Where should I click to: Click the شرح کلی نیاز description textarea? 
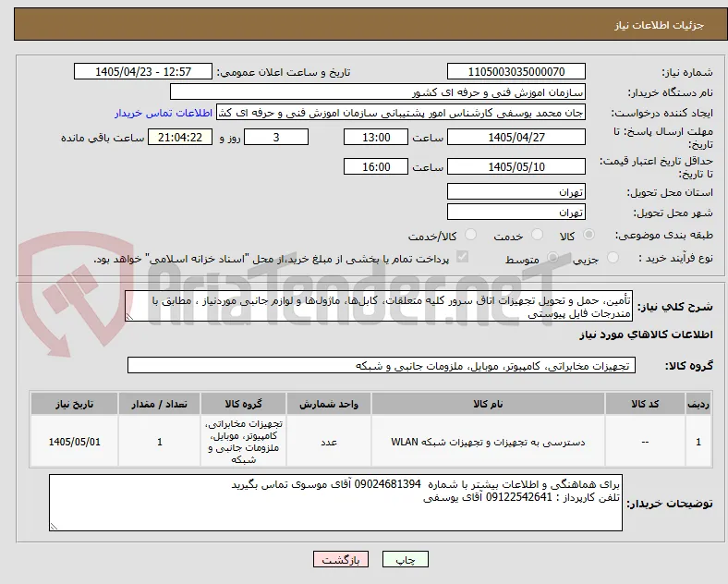tap(379, 307)
